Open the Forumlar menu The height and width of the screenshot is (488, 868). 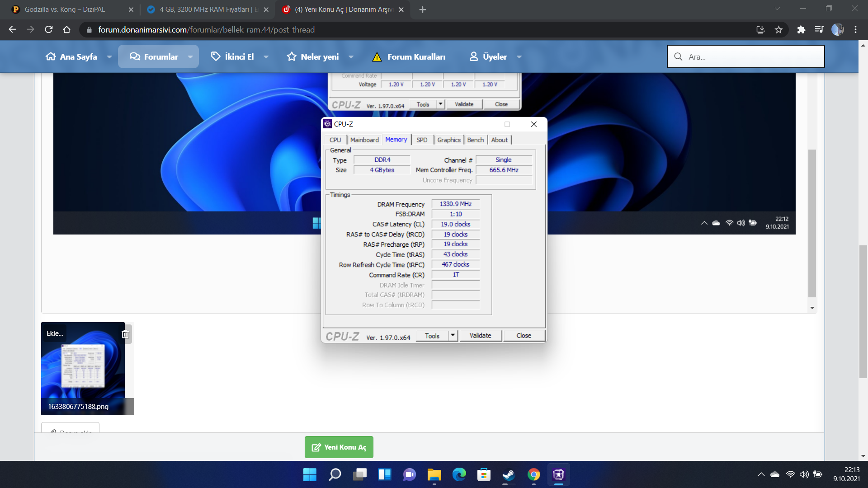[154, 56]
